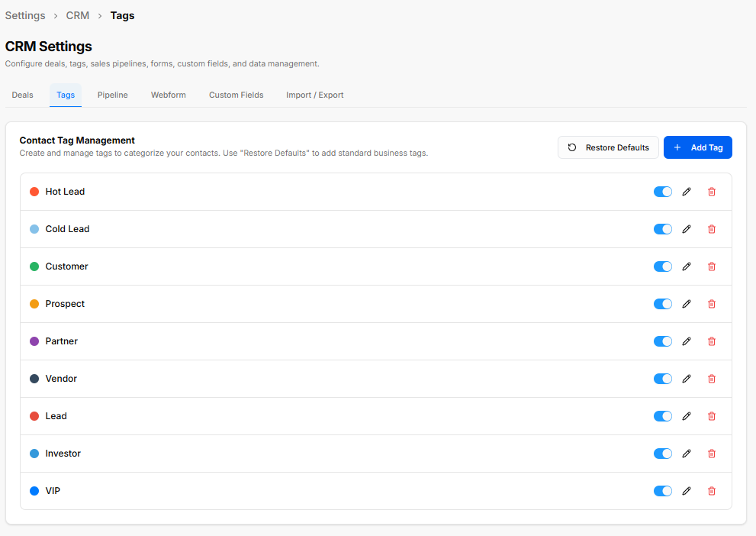The image size is (756, 536).
Task: Disable the VIP tag switch
Action: click(663, 491)
